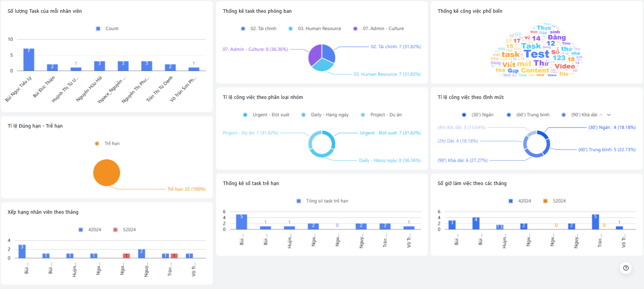Toggle the Trễ hạn legend item

tap(107, 143)
